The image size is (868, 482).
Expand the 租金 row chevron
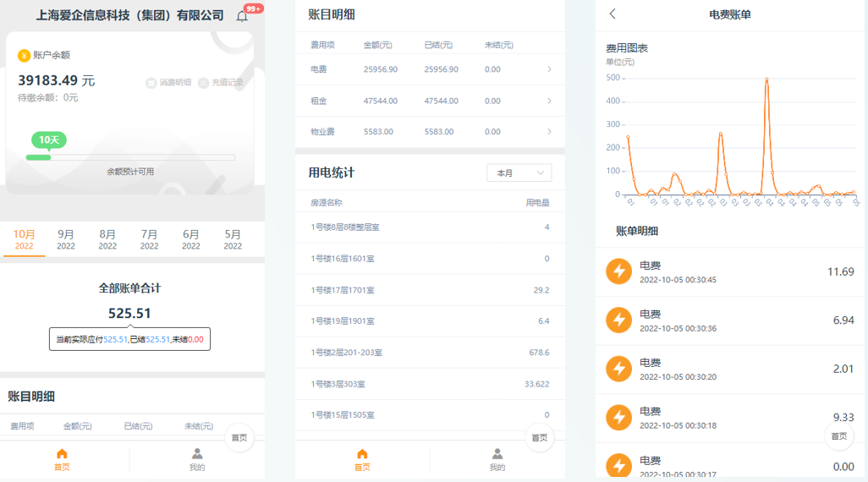(x=549, y=101)
